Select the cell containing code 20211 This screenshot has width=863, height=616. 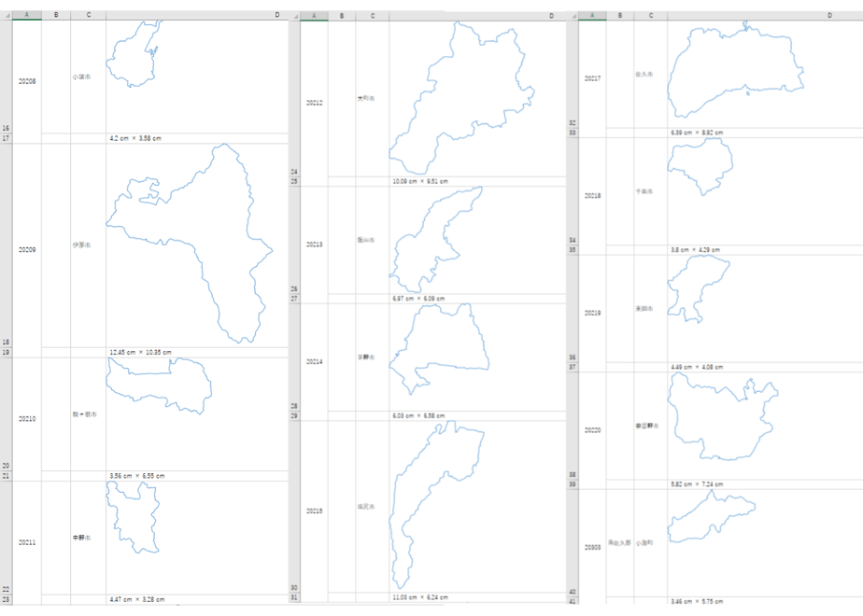pyautogui.click(x=27, y=542)
